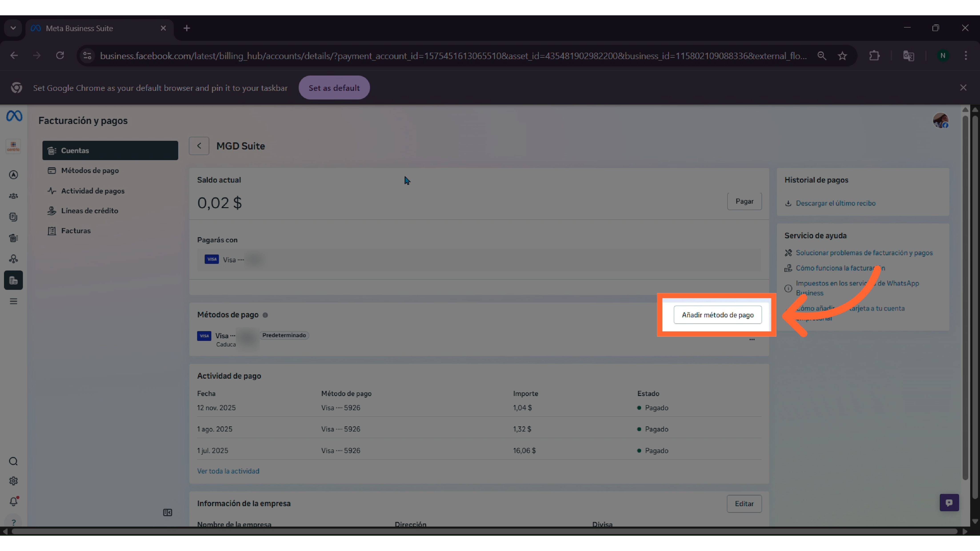Open the Planner icon in the sidebar
The image size is (980, 551).
(13, 238)
